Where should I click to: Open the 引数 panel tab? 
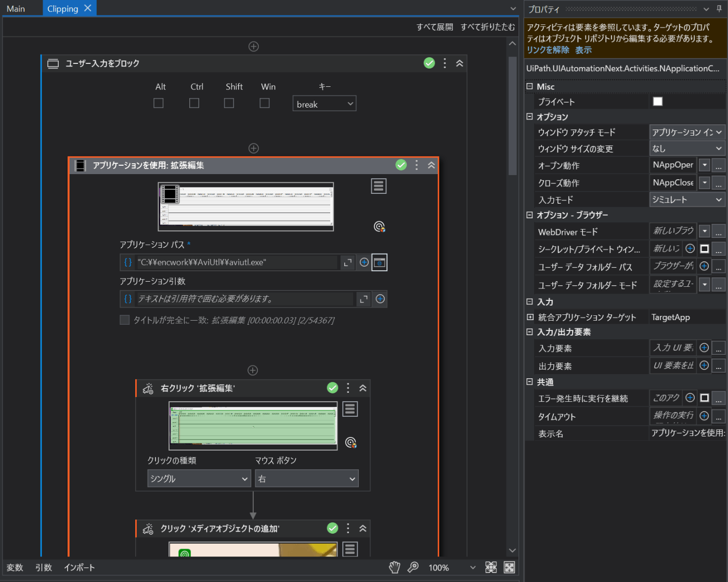pos(44,567)
